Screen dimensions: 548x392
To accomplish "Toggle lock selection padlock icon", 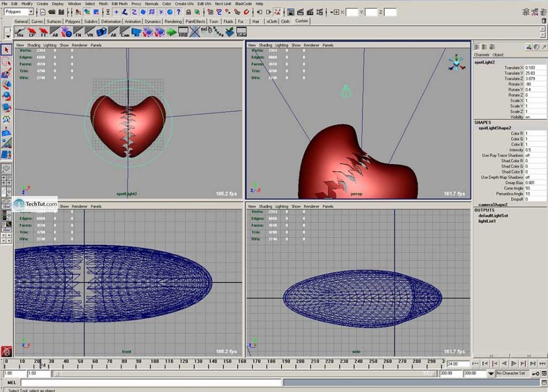I will 189,12.
